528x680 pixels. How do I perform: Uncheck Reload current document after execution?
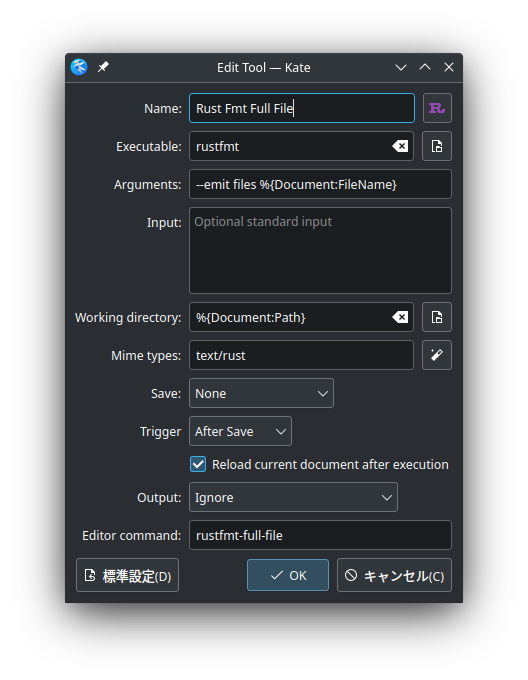pos(198,464)
